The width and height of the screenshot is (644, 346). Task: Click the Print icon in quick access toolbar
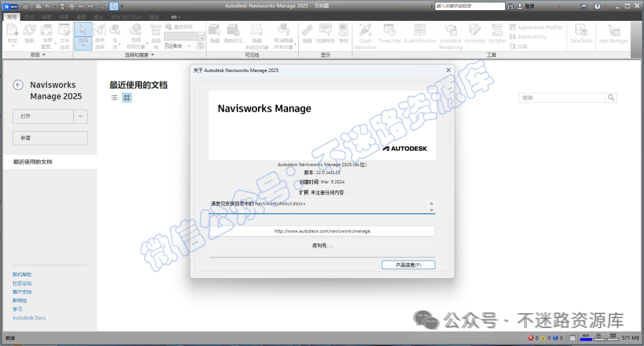coord(72,6)
